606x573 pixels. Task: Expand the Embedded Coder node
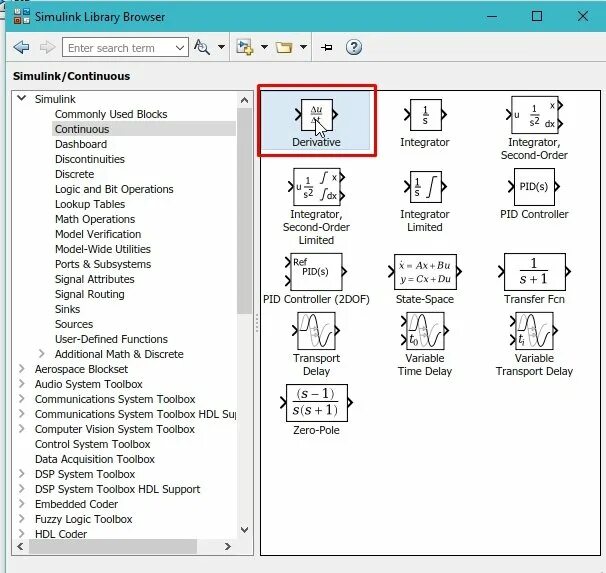(x=22, y=504)
